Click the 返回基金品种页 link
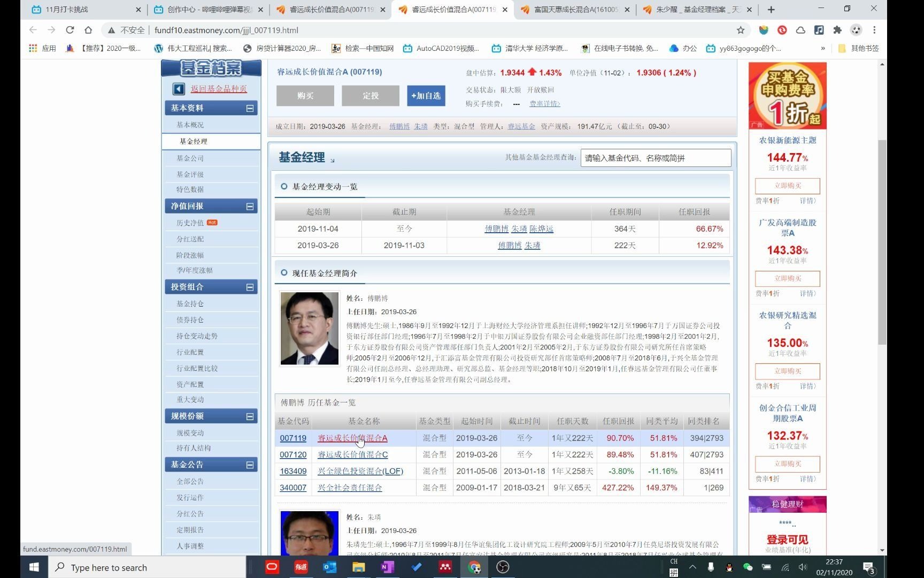Screen dimensions: 924x578 click(219, 89)
